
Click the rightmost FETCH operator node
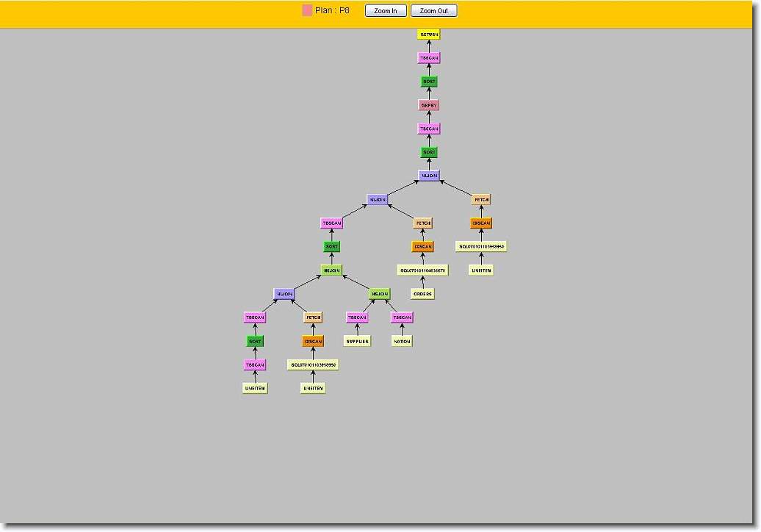[x=481, y=200]
